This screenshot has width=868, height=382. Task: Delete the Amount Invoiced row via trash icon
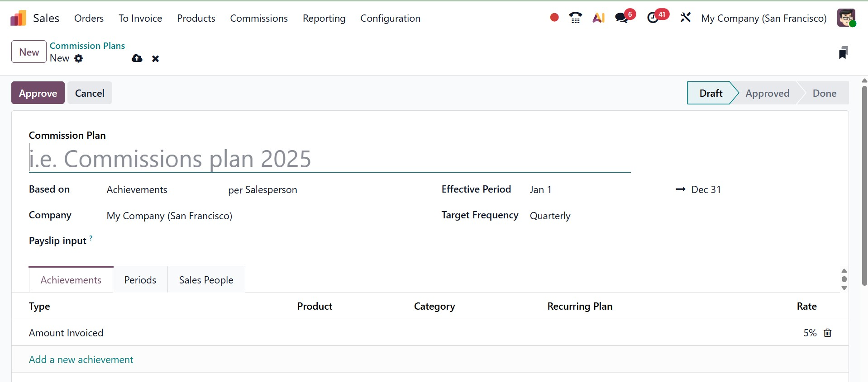827,333
